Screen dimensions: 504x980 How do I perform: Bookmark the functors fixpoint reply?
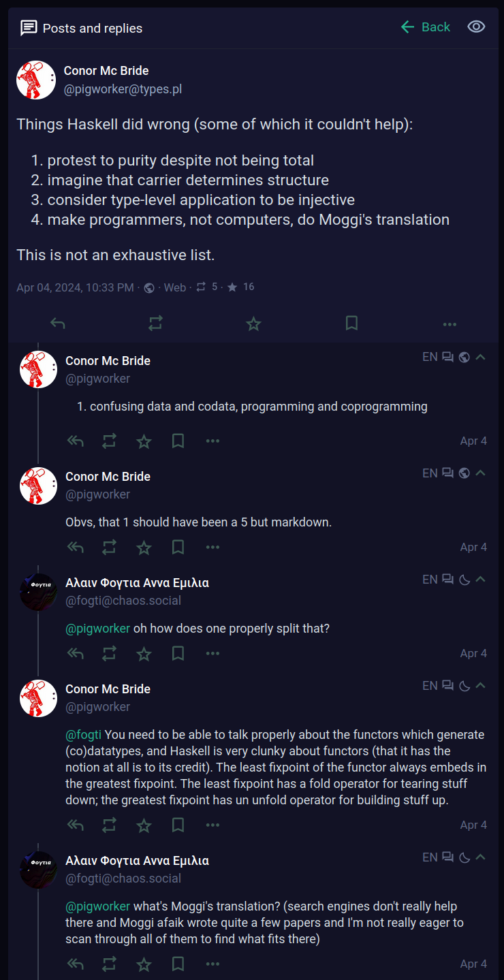click(x=178, y=825)
